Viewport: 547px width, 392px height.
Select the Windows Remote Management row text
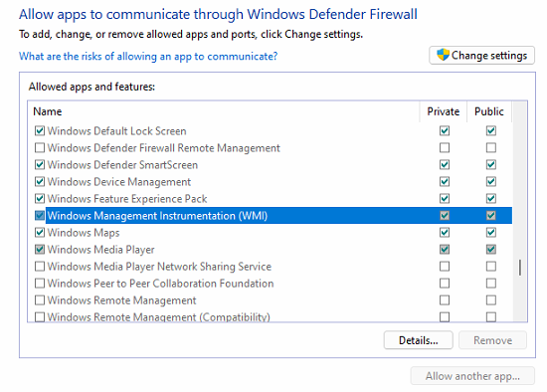[121, 300]
